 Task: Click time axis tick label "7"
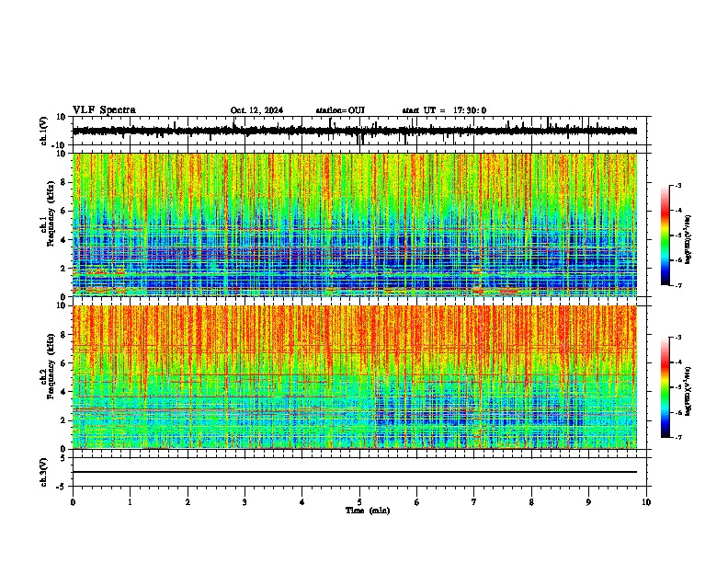tap(474, 502)
